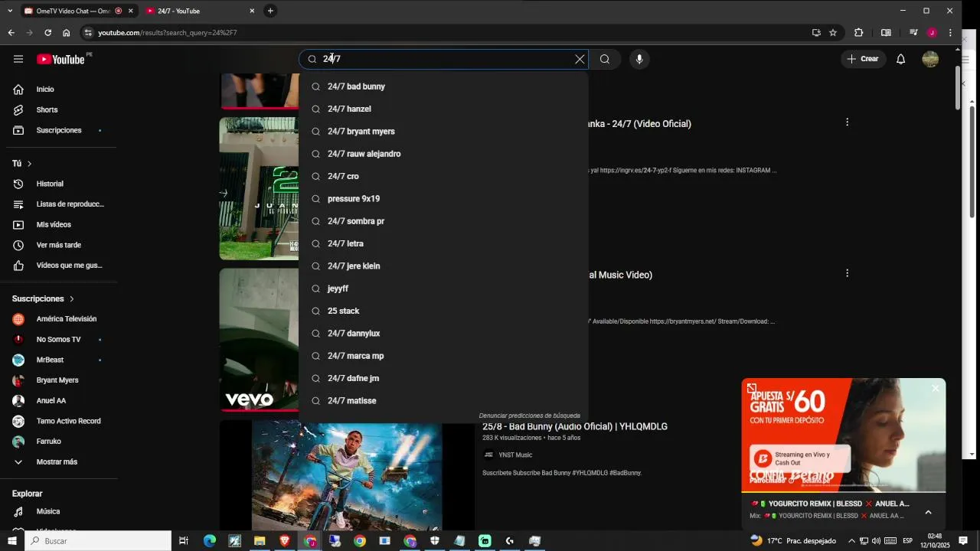Select suggestion 24/7 dannylux
980x551 pixels.
pos(443,334)
